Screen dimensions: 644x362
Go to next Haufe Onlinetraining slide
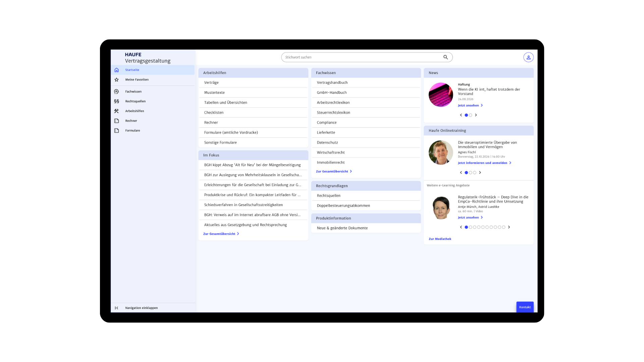480,173
